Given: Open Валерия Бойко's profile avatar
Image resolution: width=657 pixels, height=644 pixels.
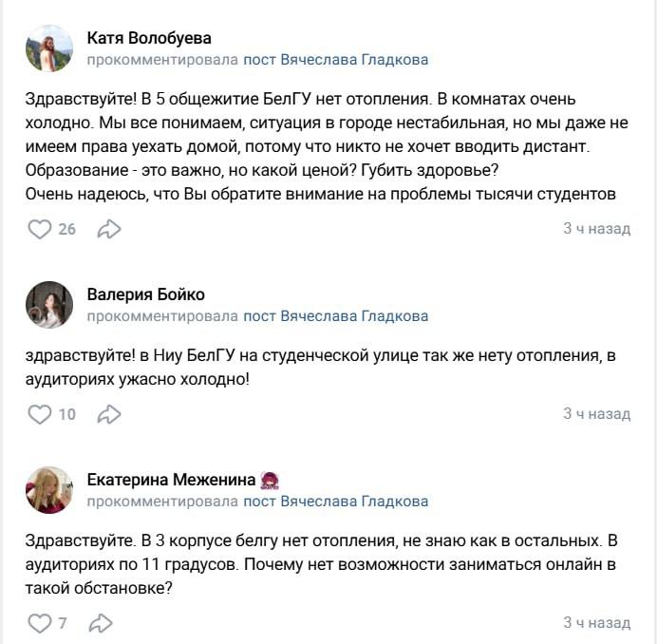Looking at the screenshot, I should pyautogui.click(x=49, y=304).
